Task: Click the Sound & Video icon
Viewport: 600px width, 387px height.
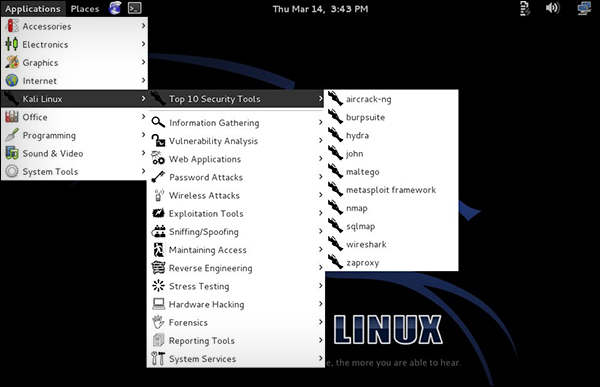Action: pos(12,153)
